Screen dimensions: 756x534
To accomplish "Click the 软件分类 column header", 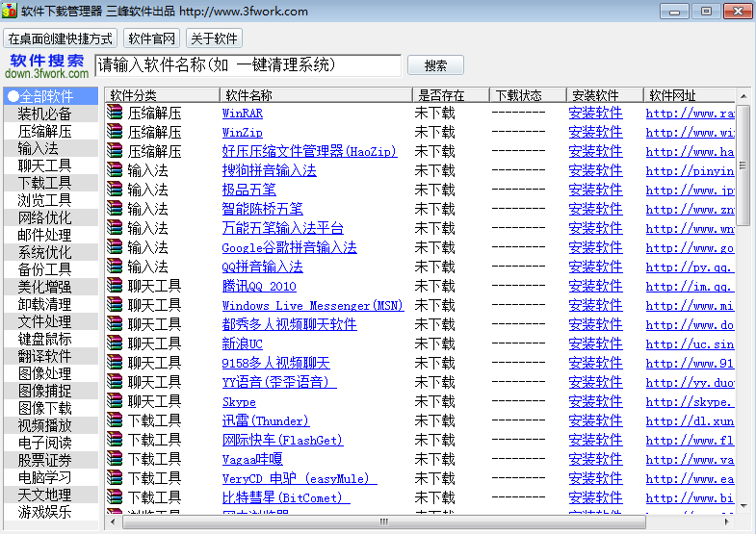I will tap(163, 95).
